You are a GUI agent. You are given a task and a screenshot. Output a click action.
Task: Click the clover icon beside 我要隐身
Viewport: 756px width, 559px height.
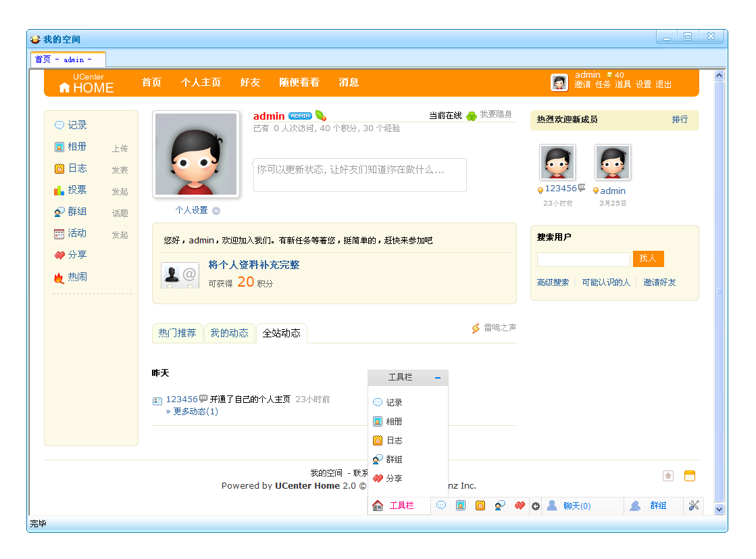pyautogui.click(x=472, y=116)
